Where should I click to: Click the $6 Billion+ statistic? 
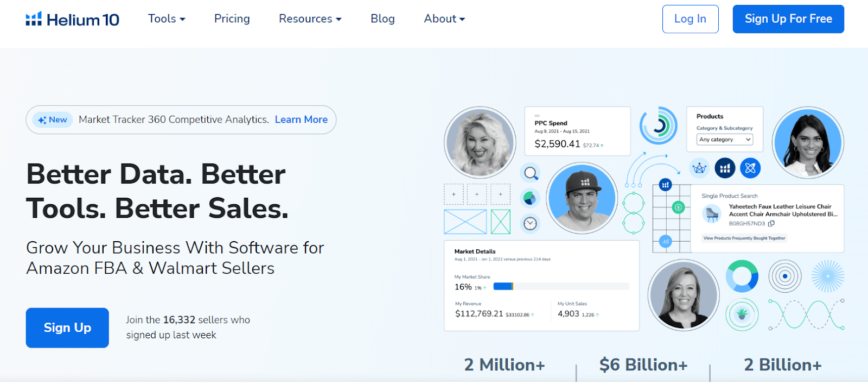click(643, 365)
